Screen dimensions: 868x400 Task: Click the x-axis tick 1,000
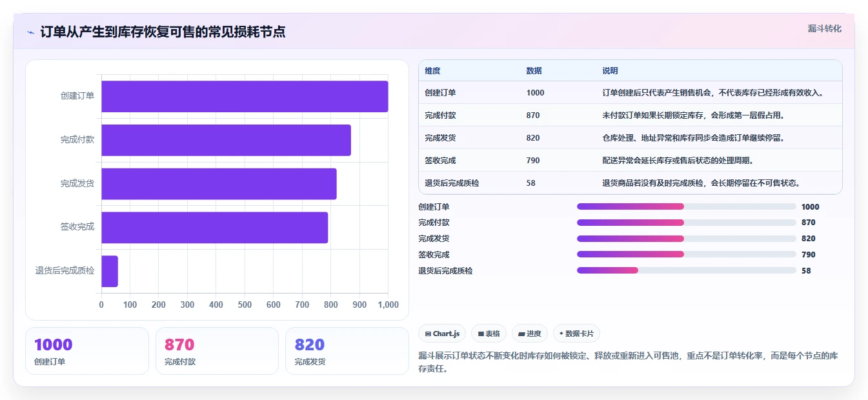tap(388, 305)
